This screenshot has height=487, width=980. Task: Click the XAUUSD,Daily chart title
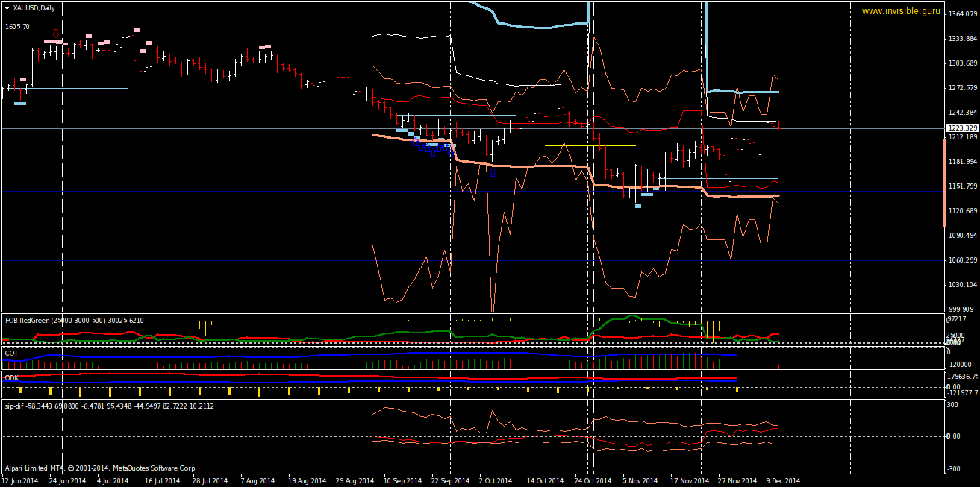34,7
